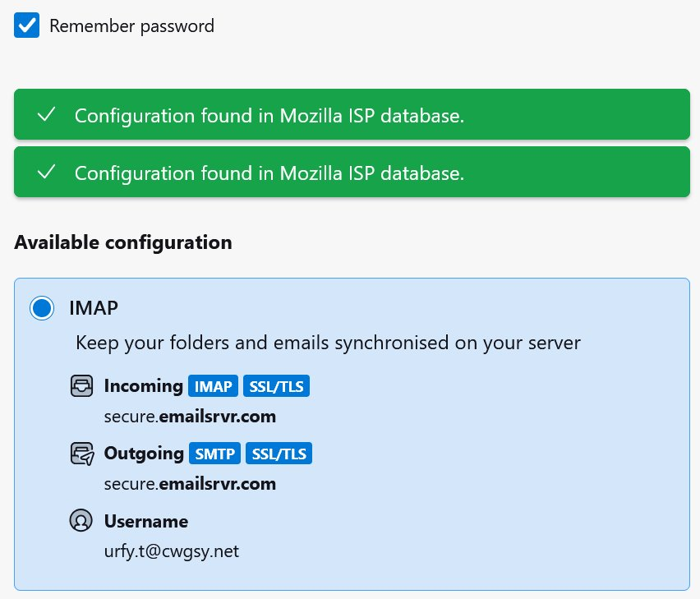Click the Incoming server tray icon
The height and width of the screenshot is (599, 700).
point(81,386)
